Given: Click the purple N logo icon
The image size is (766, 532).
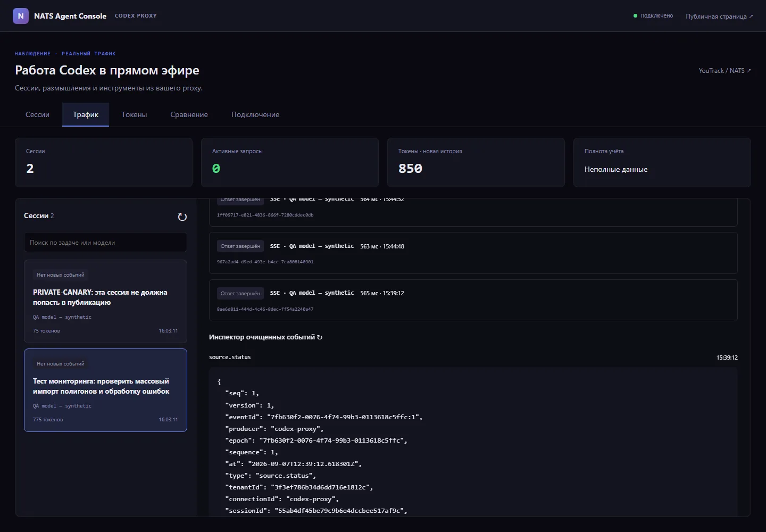Looking at the screenshot, I should (x=21, y=16).
